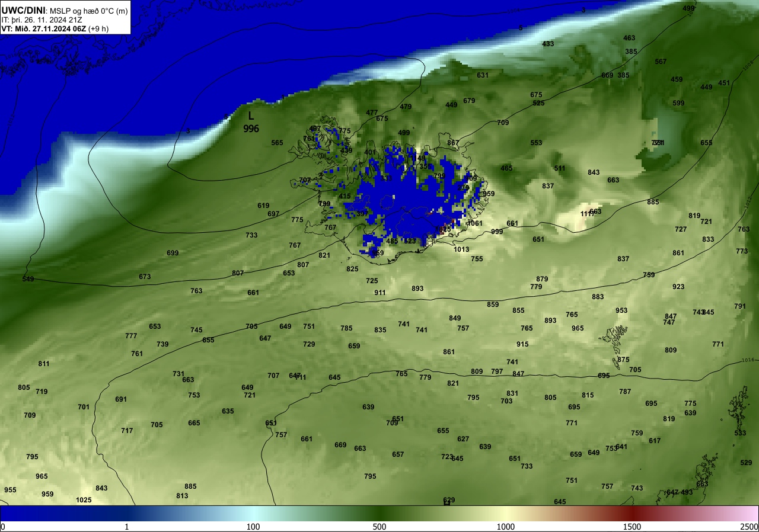This screenshot has height=532, width=759.
Task: Click the 785 map value
Action: pos(346,329)
